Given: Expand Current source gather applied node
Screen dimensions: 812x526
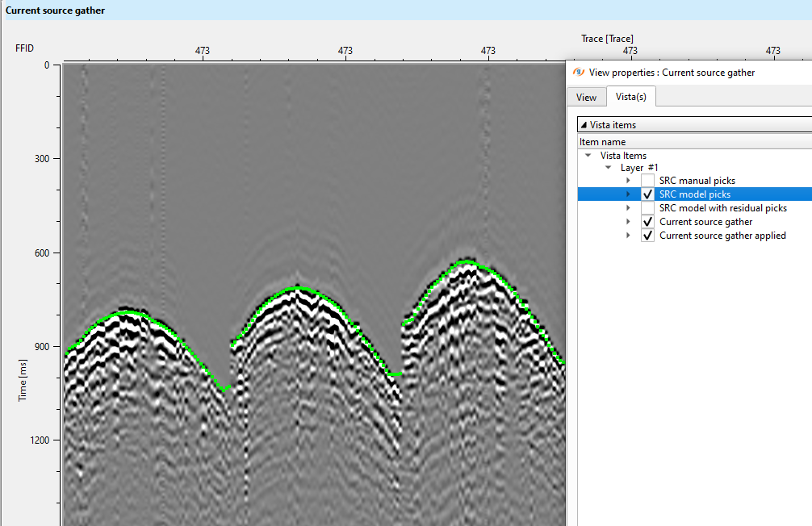Looking at the screenshot, I should pos(628,236).
